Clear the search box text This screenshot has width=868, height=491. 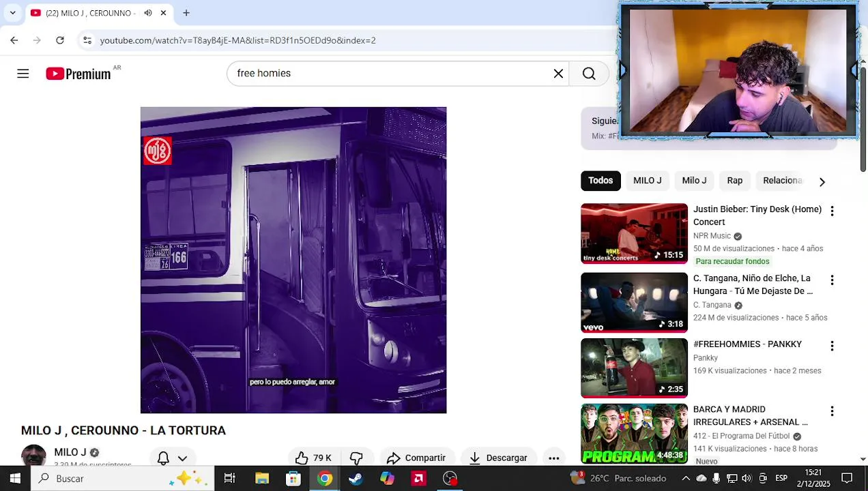tap(558, 74)
